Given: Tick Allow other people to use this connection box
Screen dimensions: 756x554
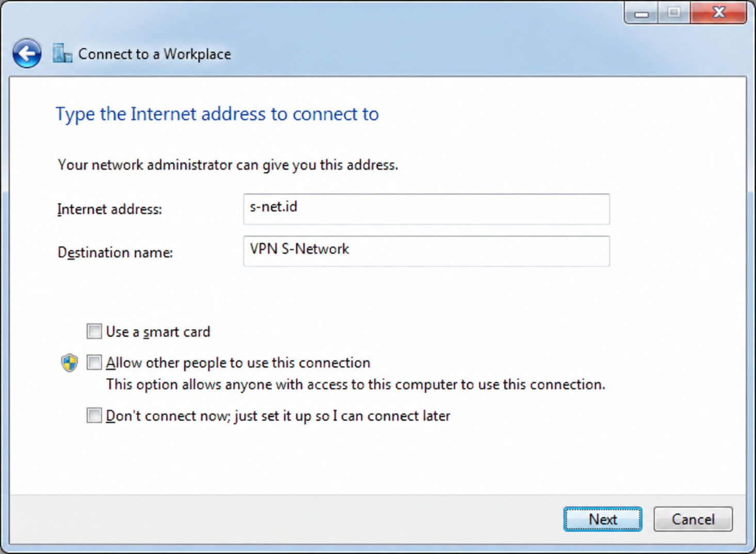Looking at the screenshot, I should click(x=94, y=362).
